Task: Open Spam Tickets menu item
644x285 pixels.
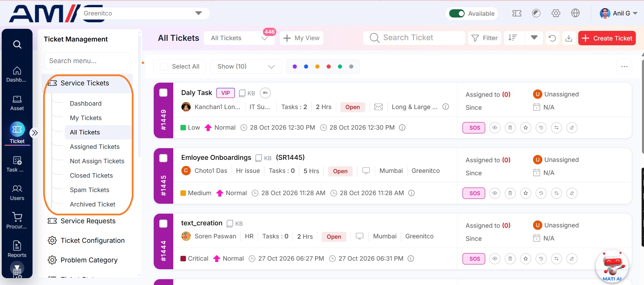Action: pyautogui.click(x=89, y=190)
